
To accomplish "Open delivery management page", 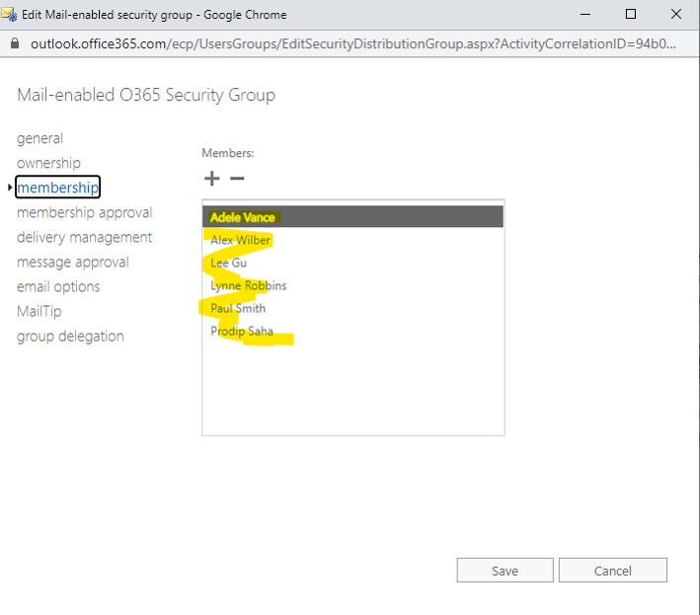I will click(x=84, y=237).
